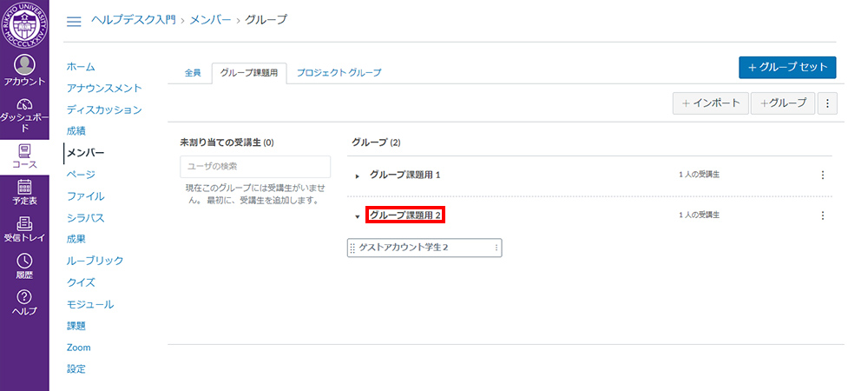Open options menu for グループ課題用 2
The width and height of the screenshot is (868, 391).
822,215
